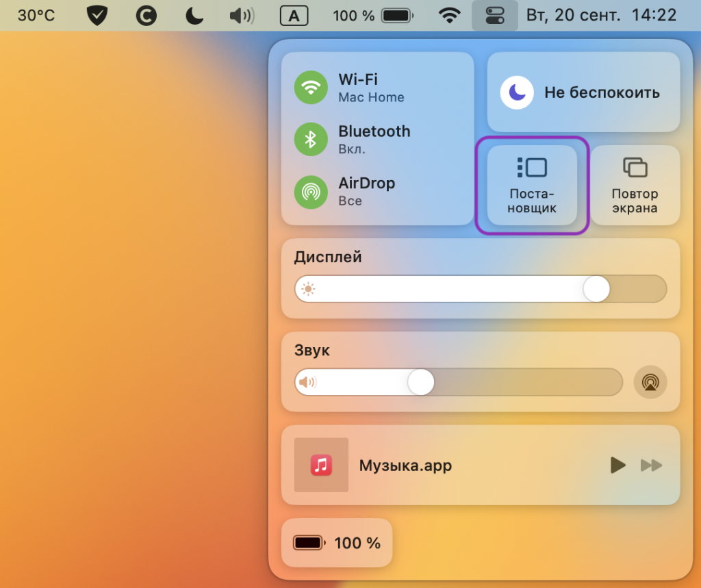Open AirPlay audio output selector

tap(650, 382)
